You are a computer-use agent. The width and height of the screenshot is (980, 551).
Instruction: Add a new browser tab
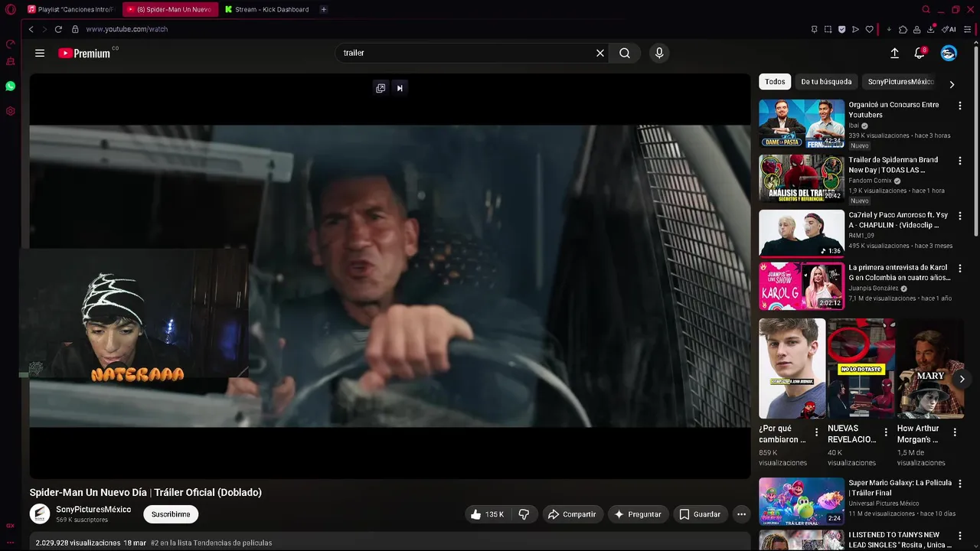pos(323,9)
